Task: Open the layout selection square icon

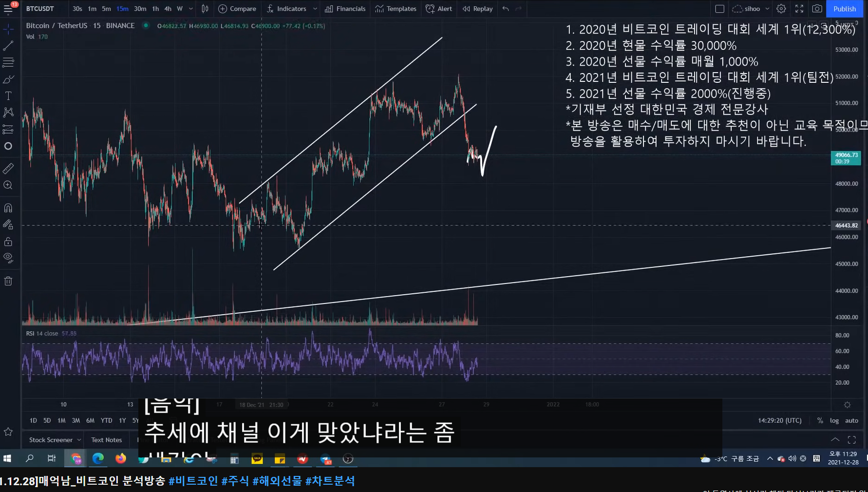Action: pos(719,9)
